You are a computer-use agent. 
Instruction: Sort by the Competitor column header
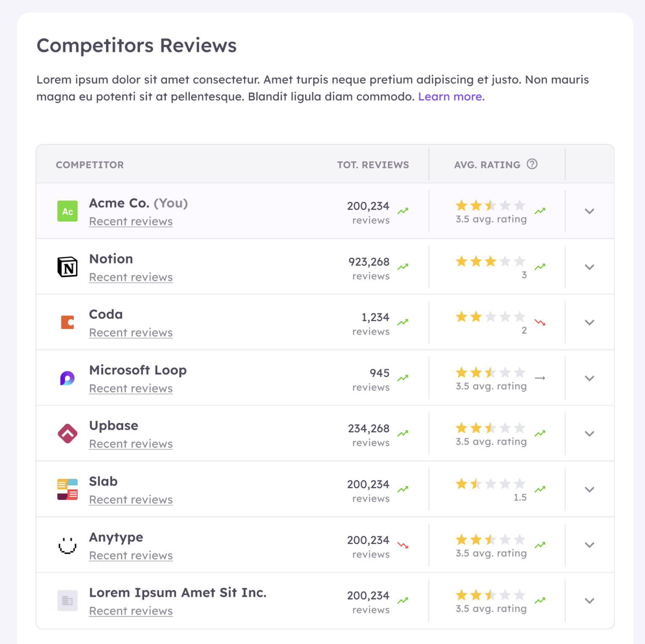pos(89,165)
